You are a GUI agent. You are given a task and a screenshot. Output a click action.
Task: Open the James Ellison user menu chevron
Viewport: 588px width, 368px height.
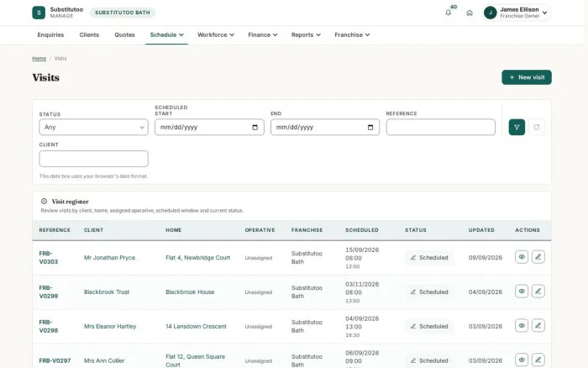(545, 13)
